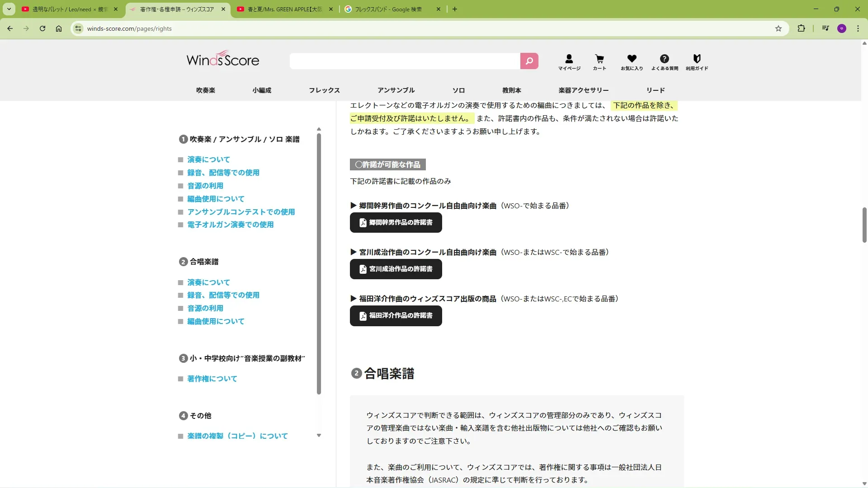
Task: Reload the page
Action: click(42, 28)
